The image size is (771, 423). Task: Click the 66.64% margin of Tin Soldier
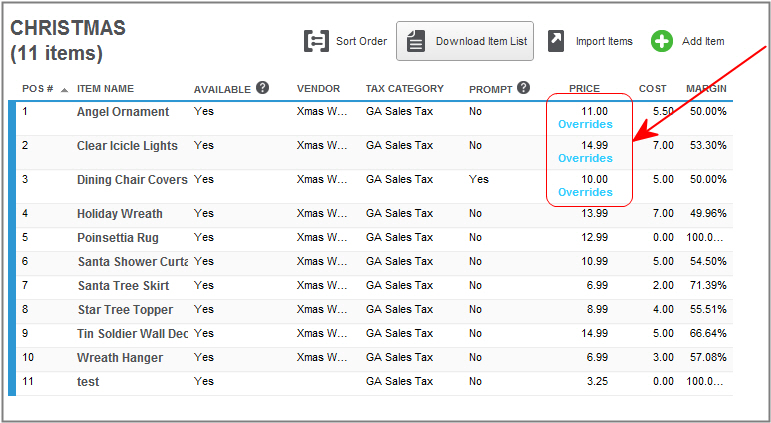coord(708,334)
